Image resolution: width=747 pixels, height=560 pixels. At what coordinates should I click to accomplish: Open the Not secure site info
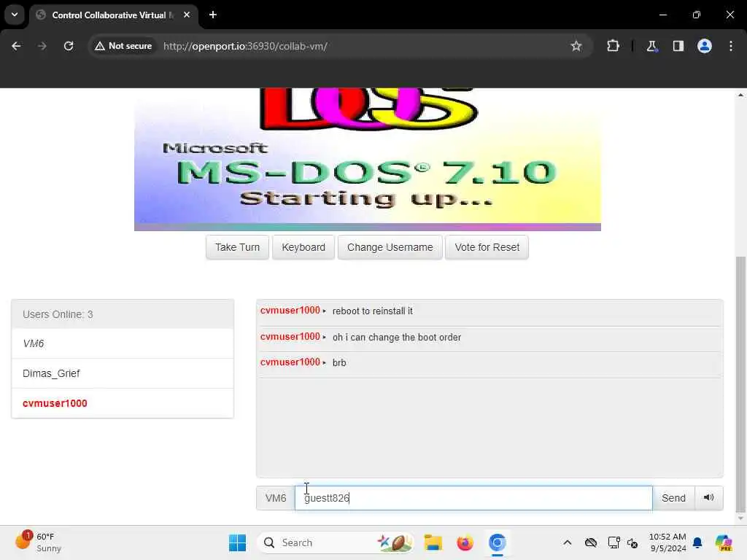pos(123,46)
